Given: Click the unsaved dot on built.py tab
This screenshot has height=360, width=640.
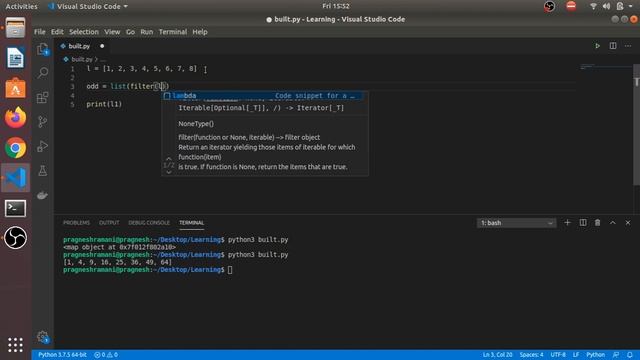Looking at the screenshot, I should 102,46.
